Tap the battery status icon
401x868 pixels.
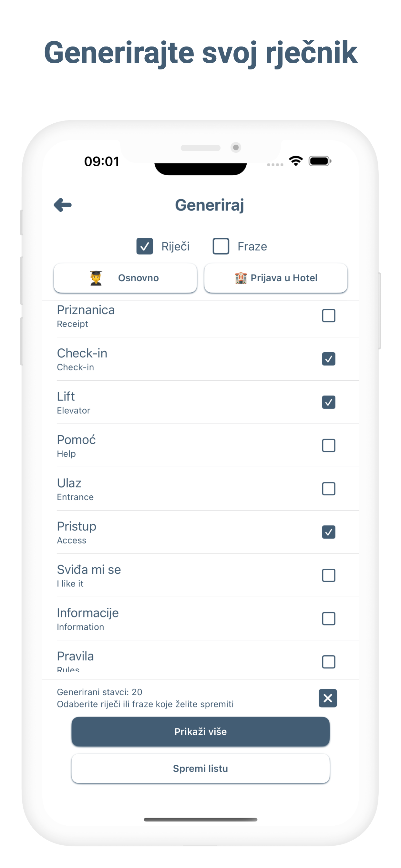point(320,161)
